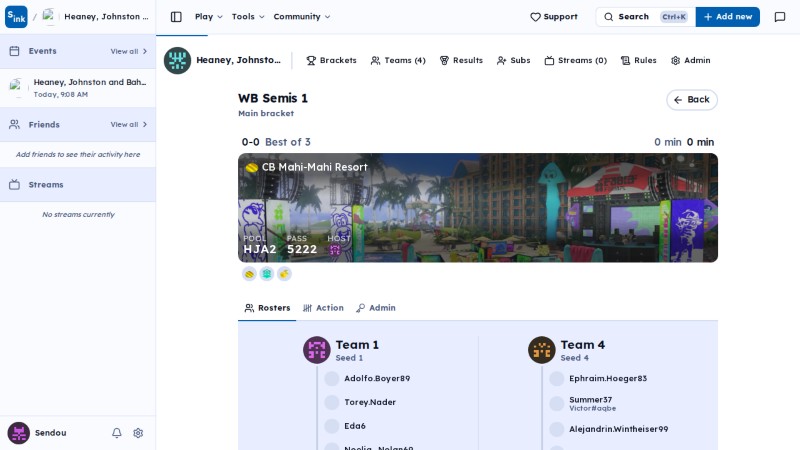800x450 pixels.
Task: Open Heaney, Johnston and Bah... event entry
Action: [x=78, y=88]
